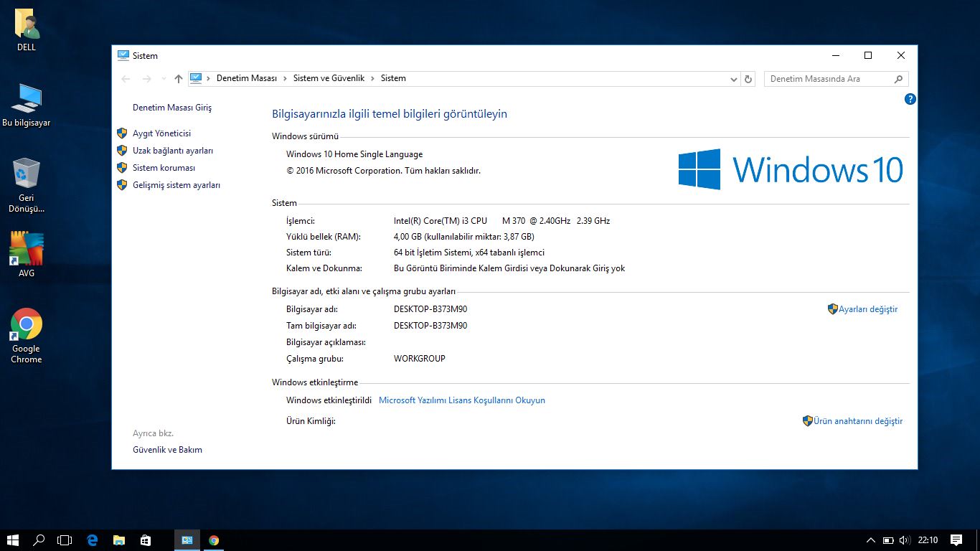Select the Intel Core i3 processor value
Viewport: 980px width, 551px height.
pos(501,221)
